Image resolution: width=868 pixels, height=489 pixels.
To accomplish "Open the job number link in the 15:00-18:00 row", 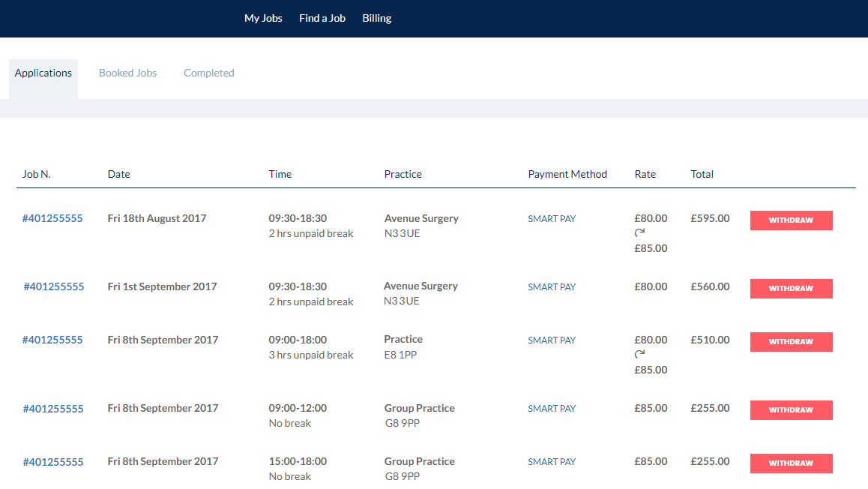I will coord(53,462).
